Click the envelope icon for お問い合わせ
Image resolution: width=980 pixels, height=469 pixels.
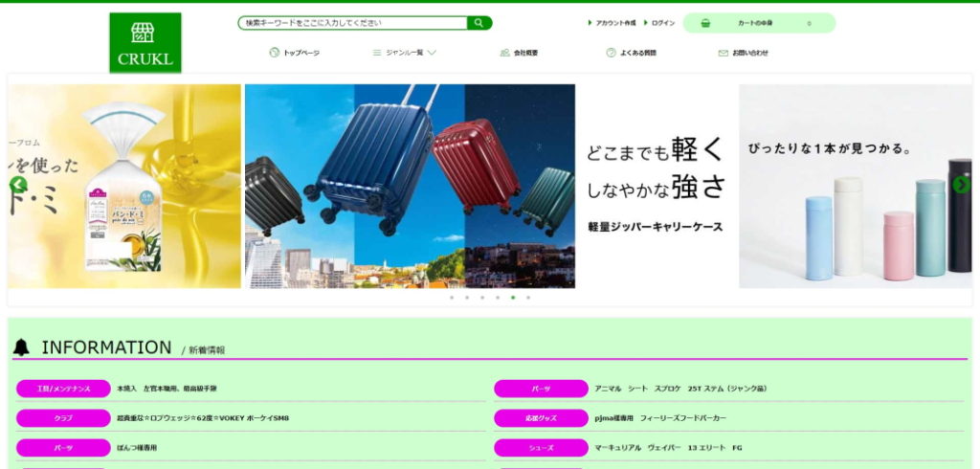pos(724,53)
